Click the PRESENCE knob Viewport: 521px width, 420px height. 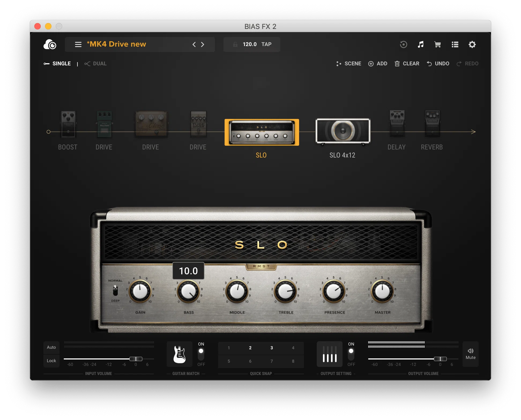334,291
